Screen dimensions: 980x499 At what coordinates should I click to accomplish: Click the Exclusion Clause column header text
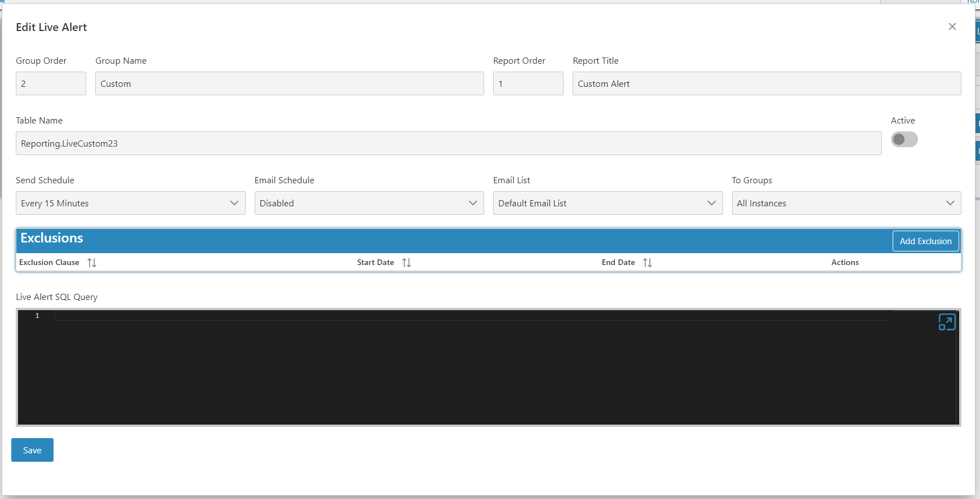tap(49, 263)
